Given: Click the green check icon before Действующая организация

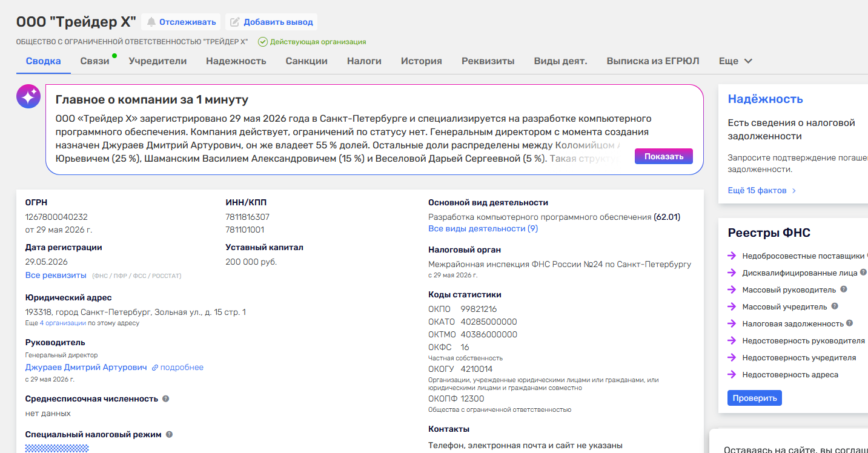Looking at the screenshot, I should [262, 42].
